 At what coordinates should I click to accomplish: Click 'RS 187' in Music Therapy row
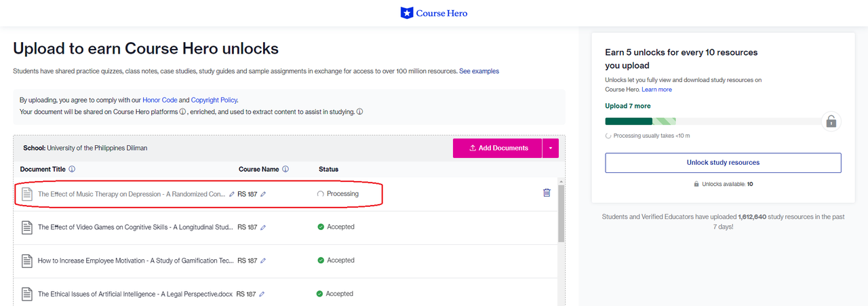click(248, 194)
